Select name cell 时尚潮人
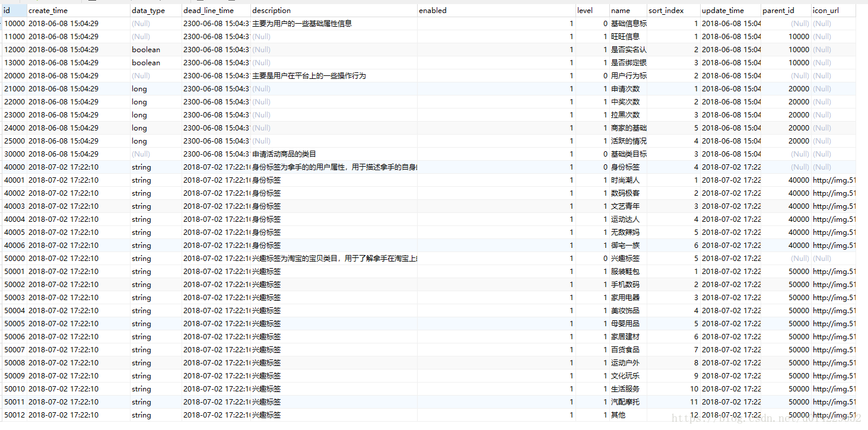 click(628, 180)
